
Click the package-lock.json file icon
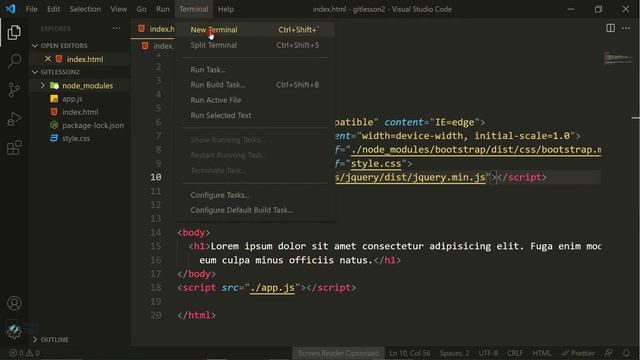[x=54, y=125]
